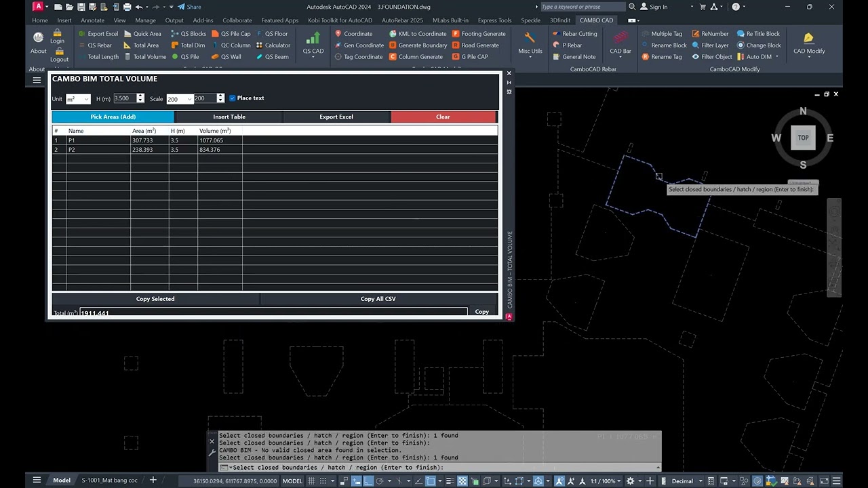
Task: Select the Tag Coordinate tool
Action: [x=359, y=57]
